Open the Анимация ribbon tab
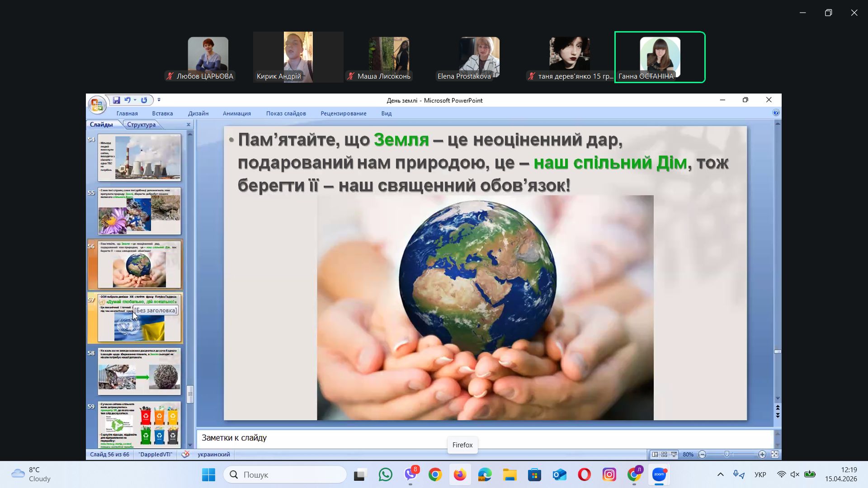 pos(236,113)
